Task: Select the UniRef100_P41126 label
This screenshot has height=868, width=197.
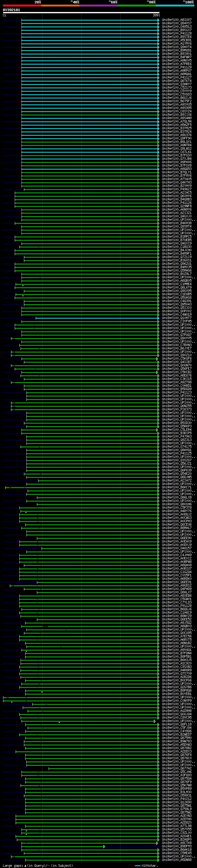Action: point(177,203)
